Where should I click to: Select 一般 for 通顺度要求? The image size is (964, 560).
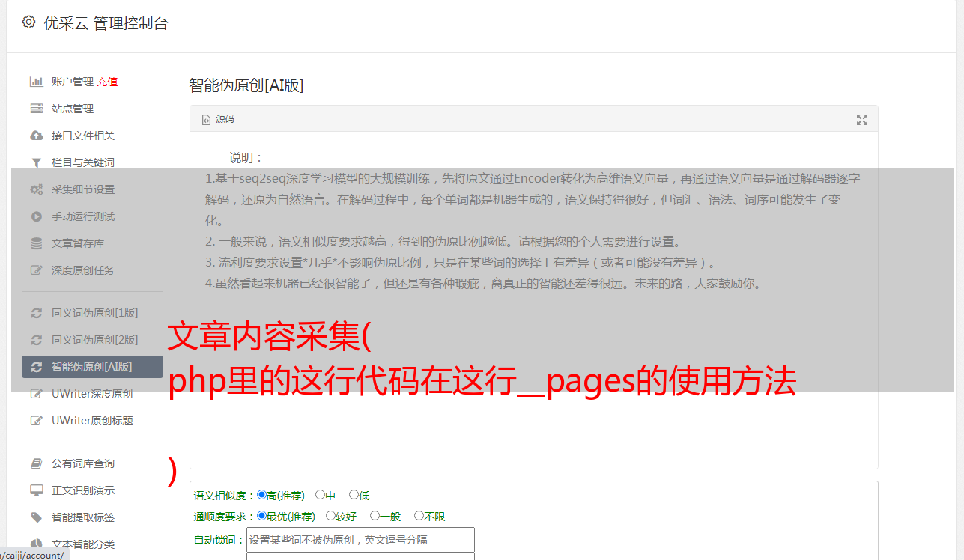[x=375, y=516]
